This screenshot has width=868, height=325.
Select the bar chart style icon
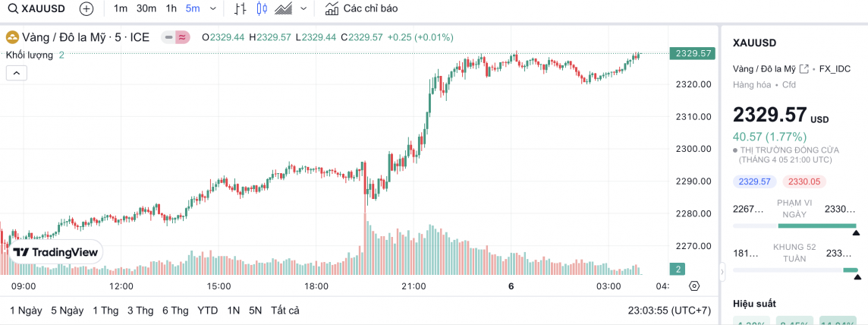[240, 9]
